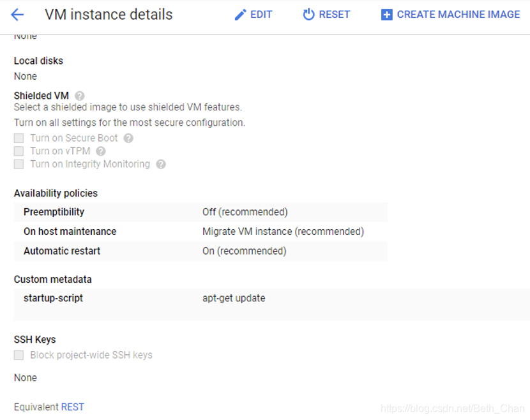The image size is (530, 420).
Task: Open the Equivalent REST link
Action: click(72, 407)
